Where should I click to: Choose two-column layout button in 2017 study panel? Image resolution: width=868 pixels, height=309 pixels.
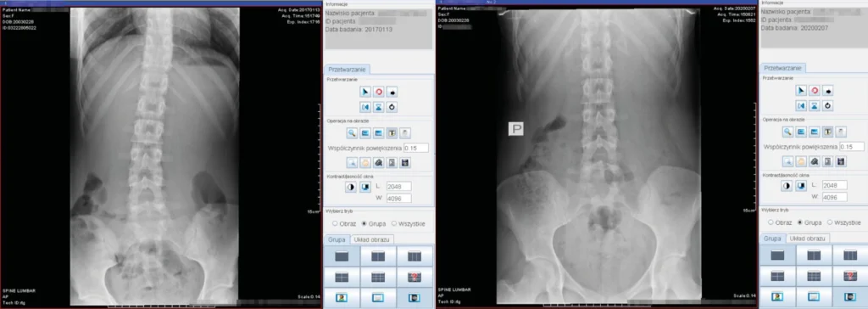pyautogui.click(x=378, y=256)
